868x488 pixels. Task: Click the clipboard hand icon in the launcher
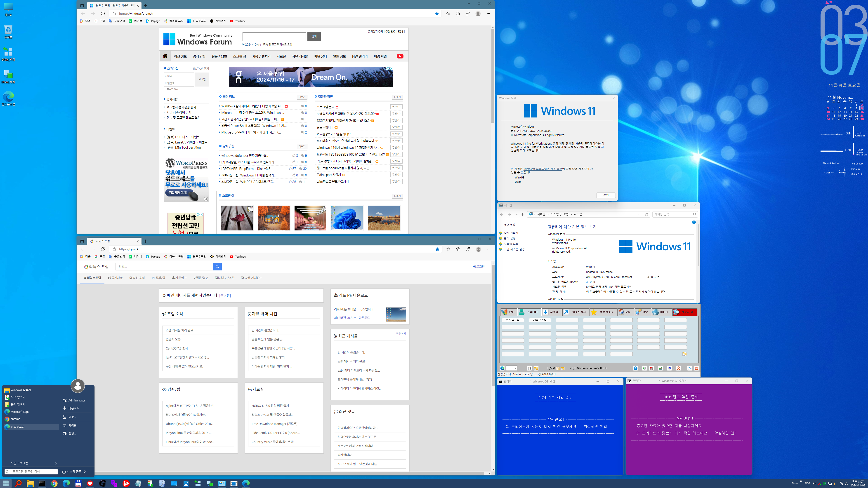529,368
